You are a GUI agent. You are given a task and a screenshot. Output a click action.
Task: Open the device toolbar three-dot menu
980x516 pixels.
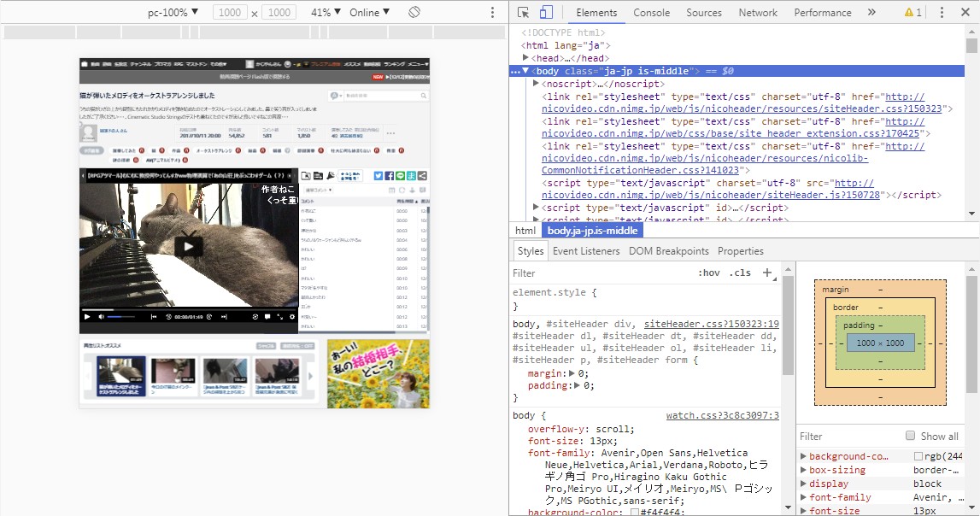tap(492, 13)
